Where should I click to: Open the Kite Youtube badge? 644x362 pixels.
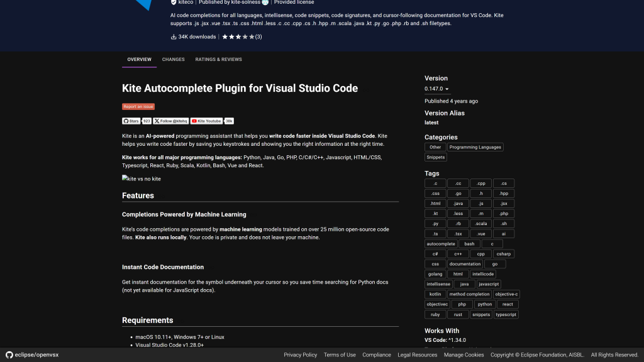[x=206, y=121]
